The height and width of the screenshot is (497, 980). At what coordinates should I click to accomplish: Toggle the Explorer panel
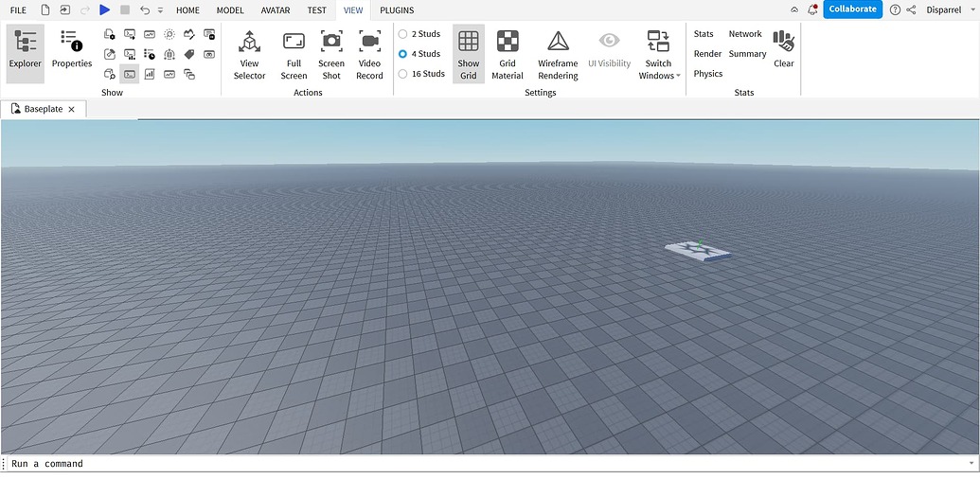(25, 51)
